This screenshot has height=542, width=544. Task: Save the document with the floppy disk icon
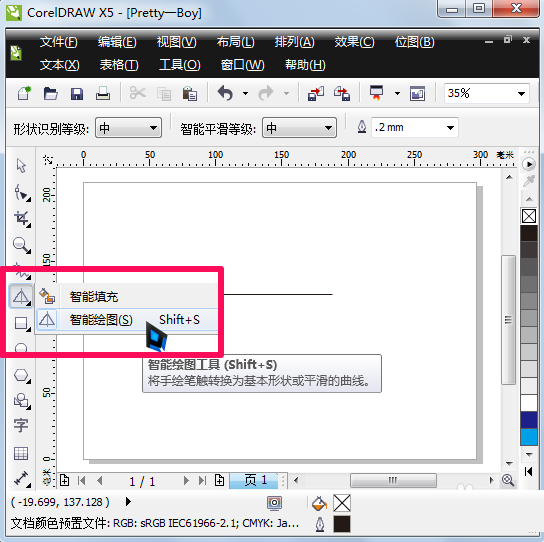(x=77, y=94)
